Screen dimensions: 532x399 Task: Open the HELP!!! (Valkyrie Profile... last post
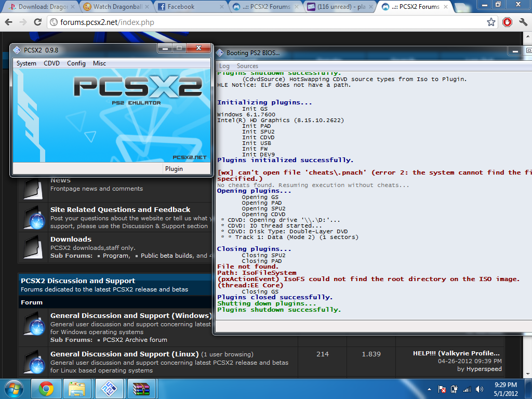point(456,353)
